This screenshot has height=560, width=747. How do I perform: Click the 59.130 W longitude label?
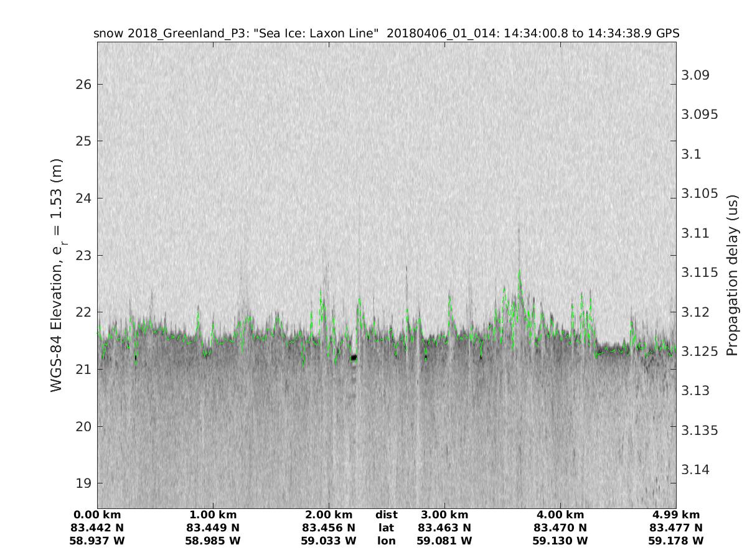560,541
